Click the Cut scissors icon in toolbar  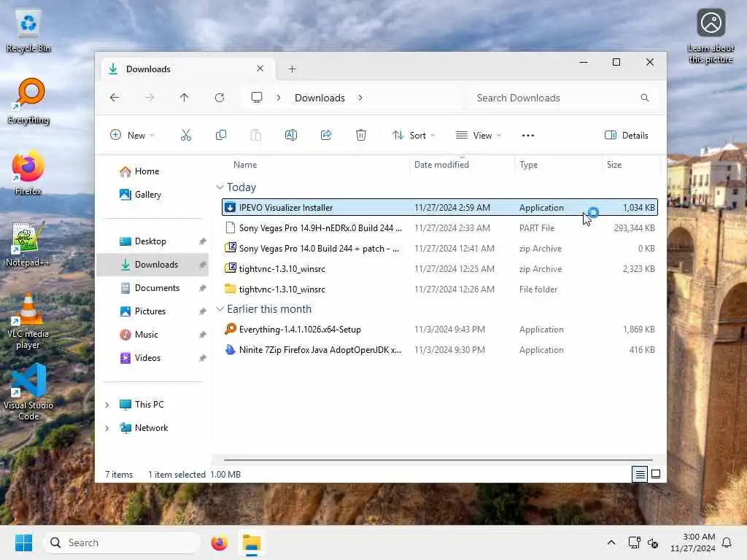[x=186, y=135]
